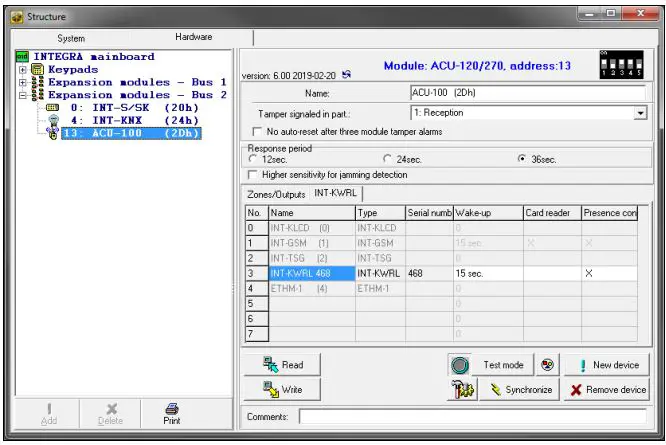Enable Higher sensitivity for jamming detection

coord(252,175)
